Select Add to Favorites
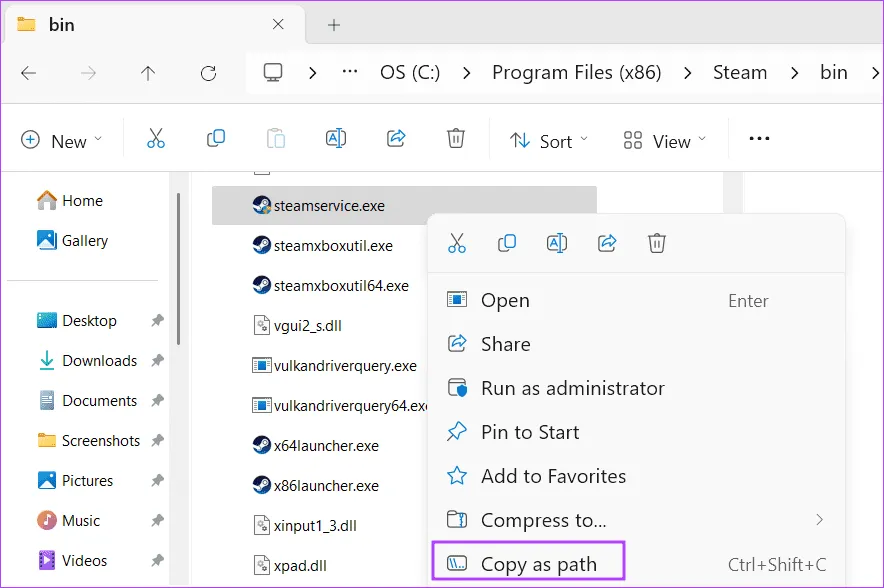 pos(636,476)
